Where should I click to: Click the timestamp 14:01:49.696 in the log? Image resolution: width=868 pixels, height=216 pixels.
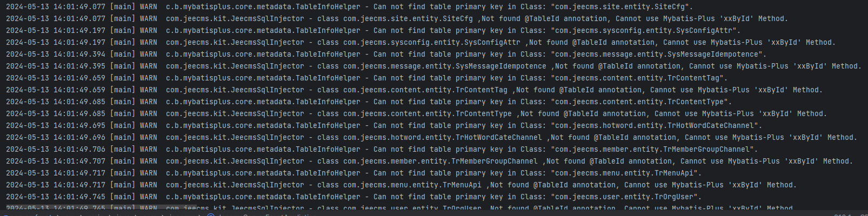click(79, 137)
